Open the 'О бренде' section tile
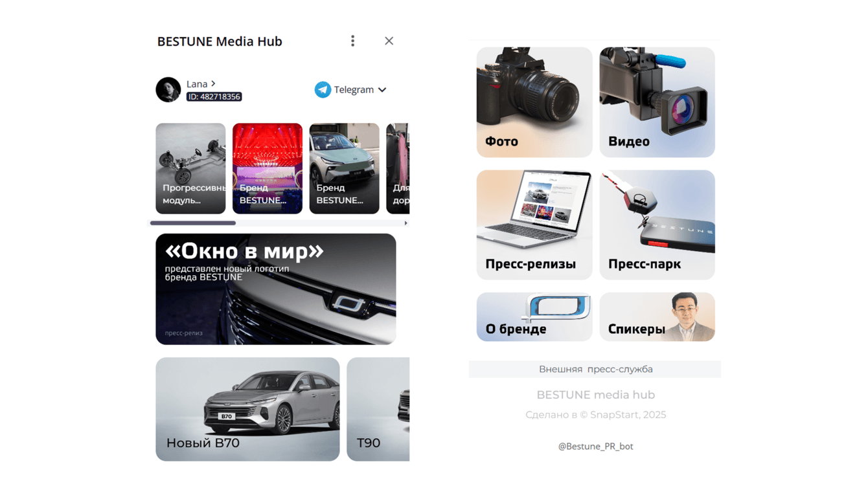 [534, 317]
